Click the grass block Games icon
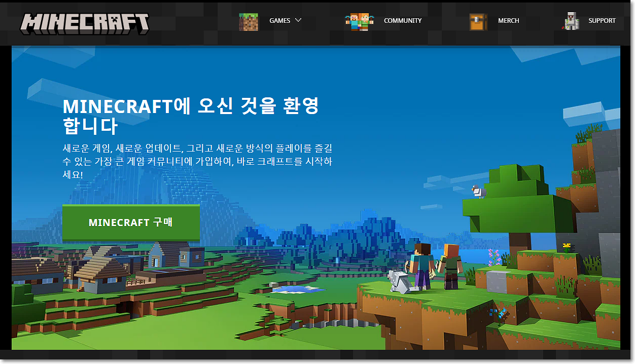Screen dimensions: 635x364 [249, 22]
